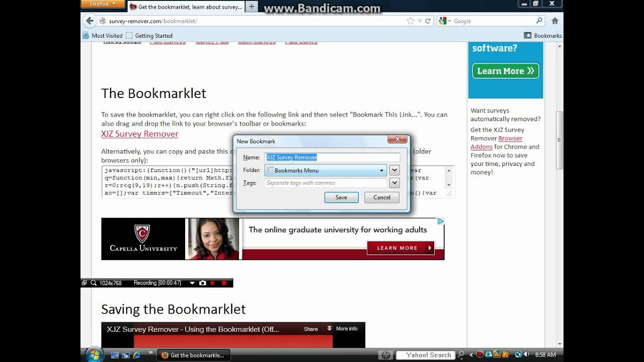644x362 pixels.
Task: Open the Bookmarks toolbar button
Action: pyautogui.click(x=543, y=36)
